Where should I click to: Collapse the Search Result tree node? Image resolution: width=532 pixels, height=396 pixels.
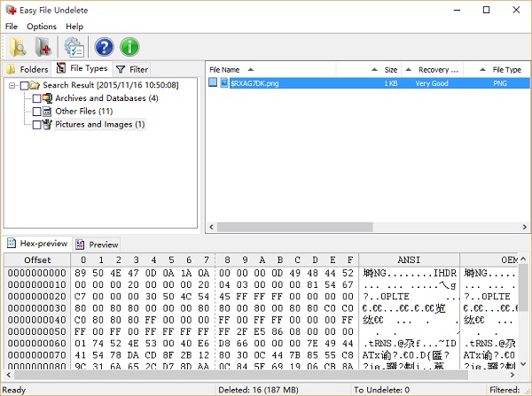tap(12, 85)
